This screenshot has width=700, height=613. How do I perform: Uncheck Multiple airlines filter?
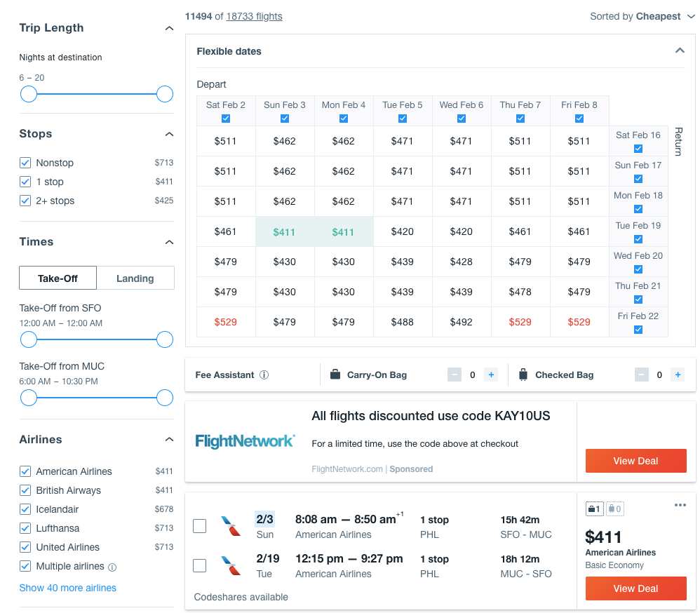click(x=25, y=566)
